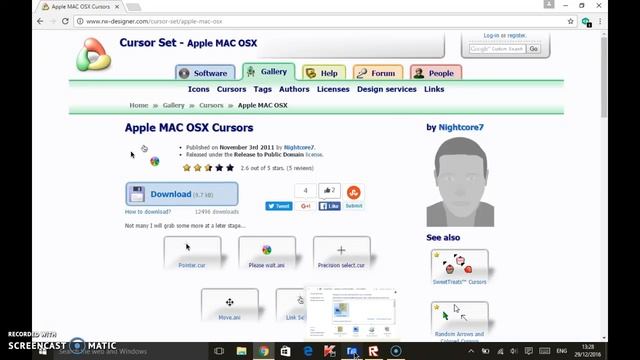
Task: Open Task View in taskbar
Action: click(219, 351)
